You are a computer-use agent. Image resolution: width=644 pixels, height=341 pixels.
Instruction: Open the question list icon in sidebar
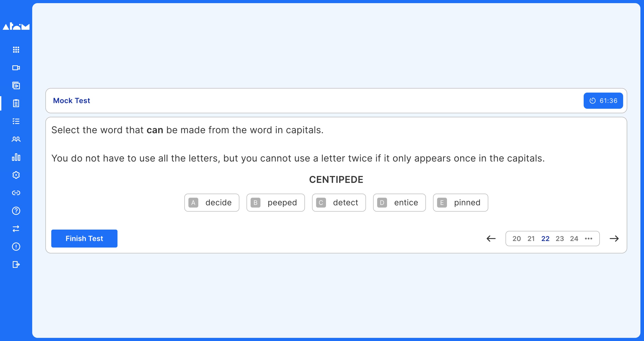[x=16, y=121]
